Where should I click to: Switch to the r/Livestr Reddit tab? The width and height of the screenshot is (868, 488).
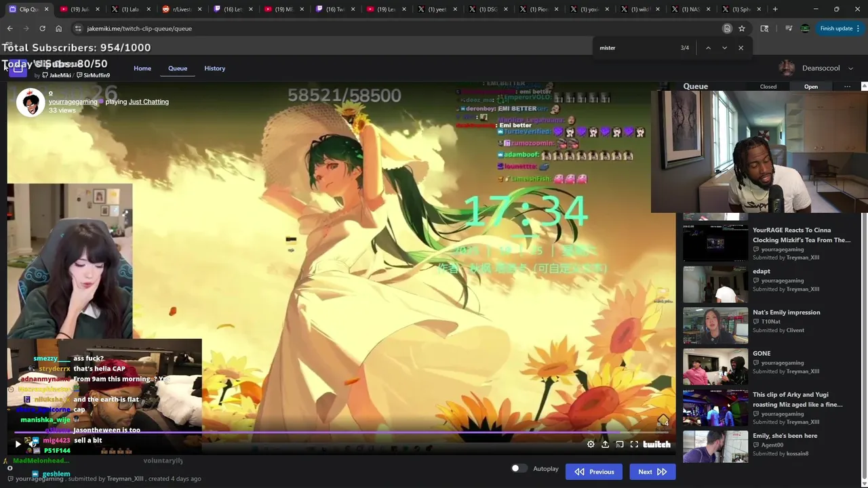click(x=181, y=9)
